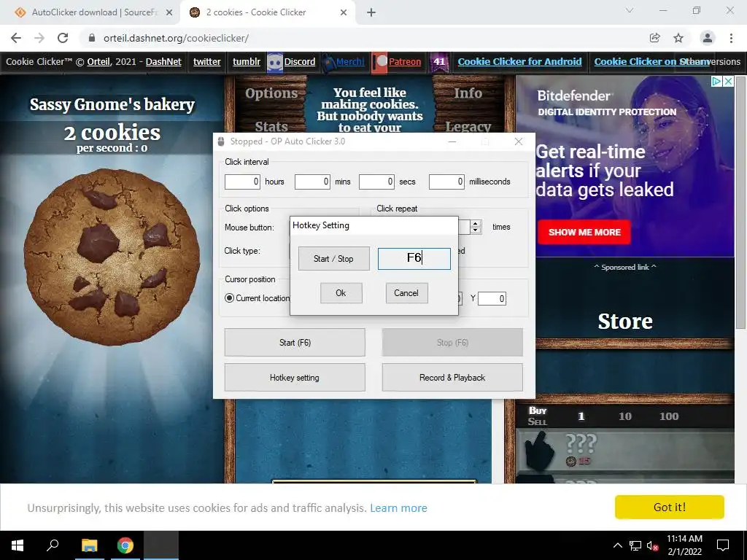Confirm hotkey with Ok button

(341, 293)
